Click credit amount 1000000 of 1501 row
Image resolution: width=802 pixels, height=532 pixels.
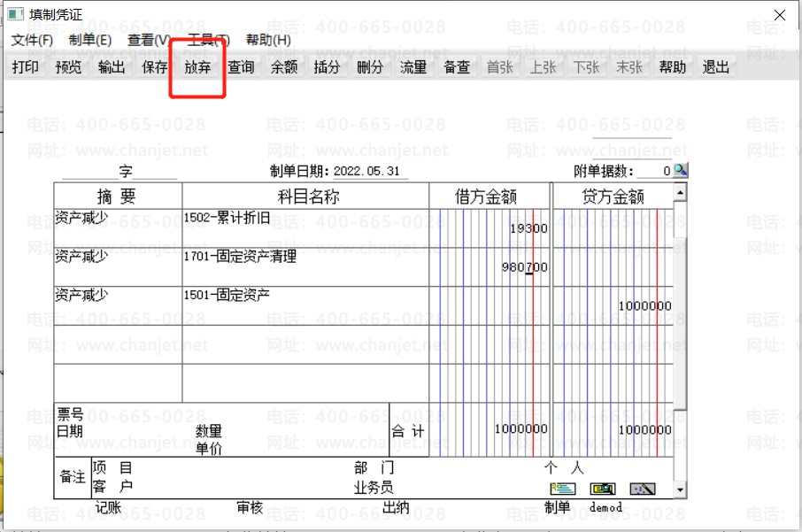point(644,306)
